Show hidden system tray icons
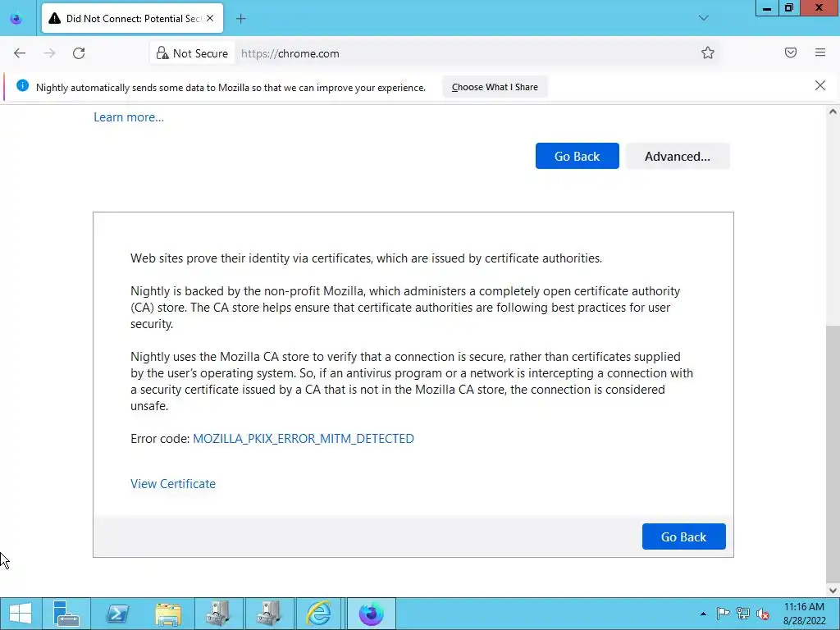The image size is (840, 630). coord(703,614)
